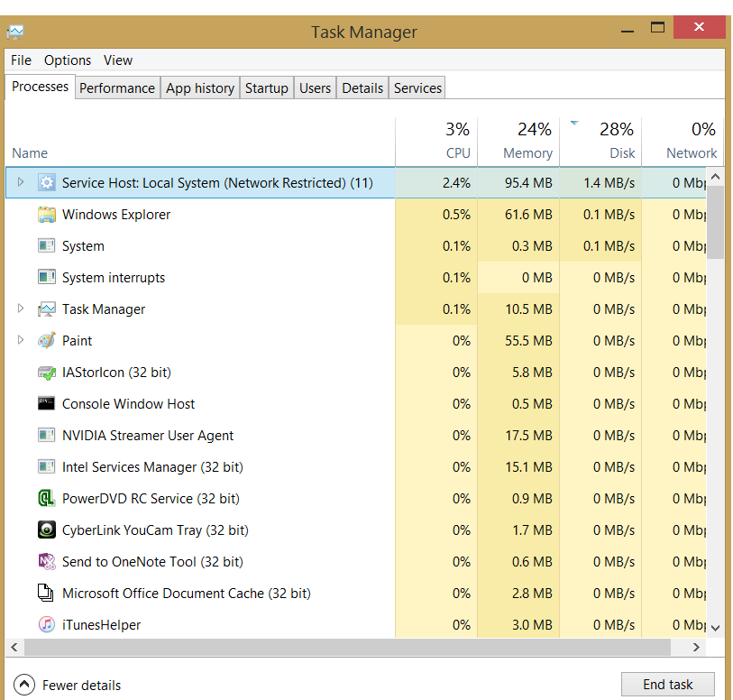The height and width of the screenshot is (700, 733).
Task: Expand the Task Manager process entry
Action: (x=20, y=309)
